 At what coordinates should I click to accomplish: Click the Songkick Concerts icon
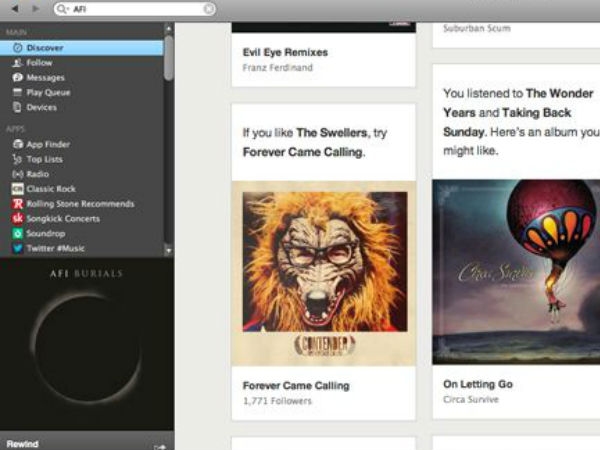click(x=18, y=218)
